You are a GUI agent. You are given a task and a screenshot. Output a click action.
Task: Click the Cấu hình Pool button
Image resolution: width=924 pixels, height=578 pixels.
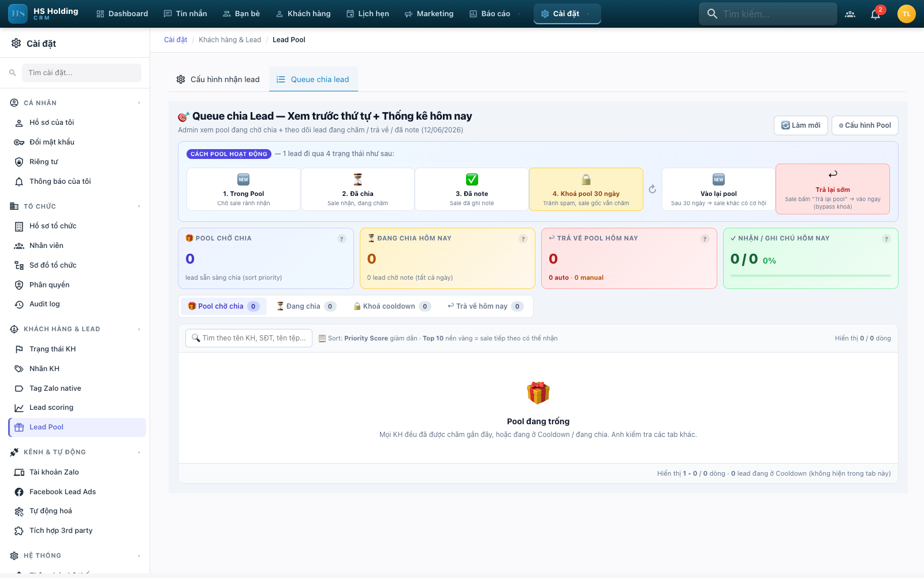pyautogui.click(x=865, y=125)
